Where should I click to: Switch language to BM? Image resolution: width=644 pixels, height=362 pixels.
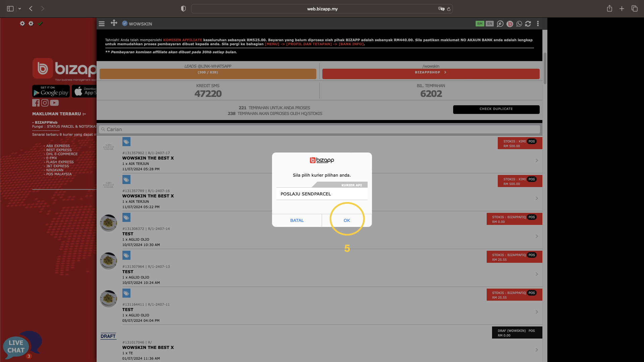pyautogui.click(x=480, y=24)
